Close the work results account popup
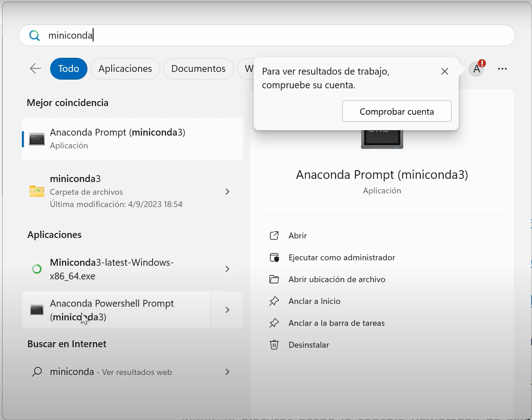Viewport: 532px width, 420px height. click(x=445, y=71)
